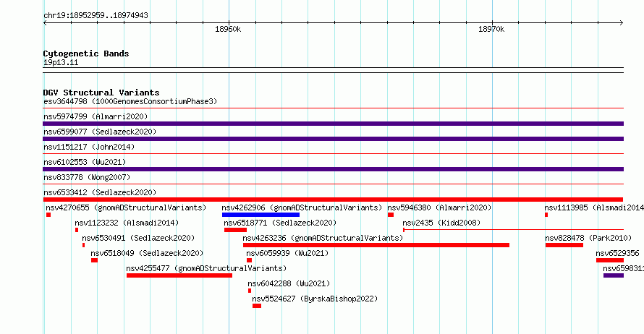Click the Cytogenetic Bands track title
644x334 pixels.
(86, 53)
